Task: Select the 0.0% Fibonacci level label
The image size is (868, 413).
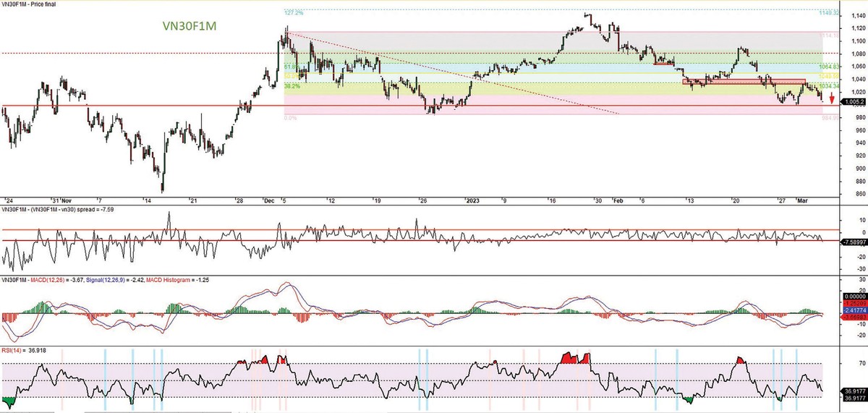Action: point(290,118)
